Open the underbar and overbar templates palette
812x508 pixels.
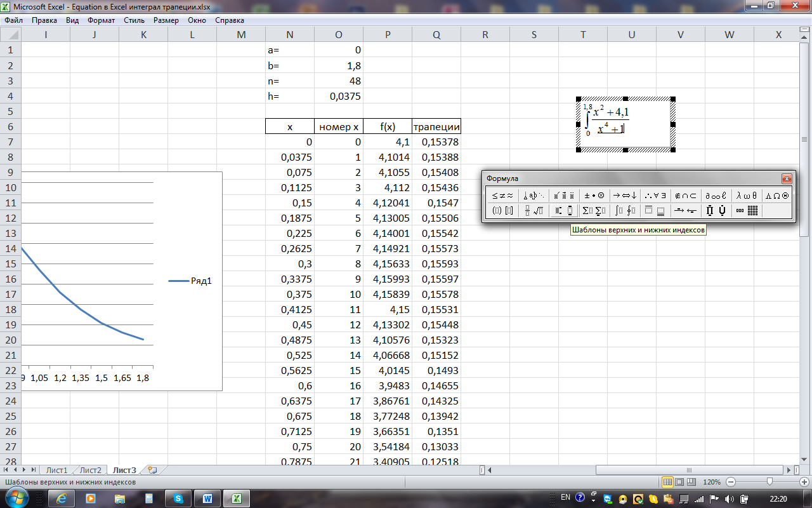(x=655, y=211)
